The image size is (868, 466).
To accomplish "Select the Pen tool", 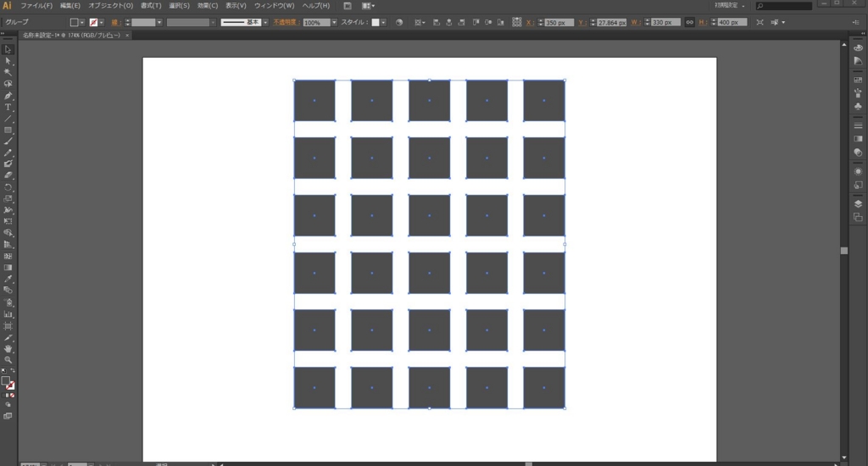I will 8,96.
